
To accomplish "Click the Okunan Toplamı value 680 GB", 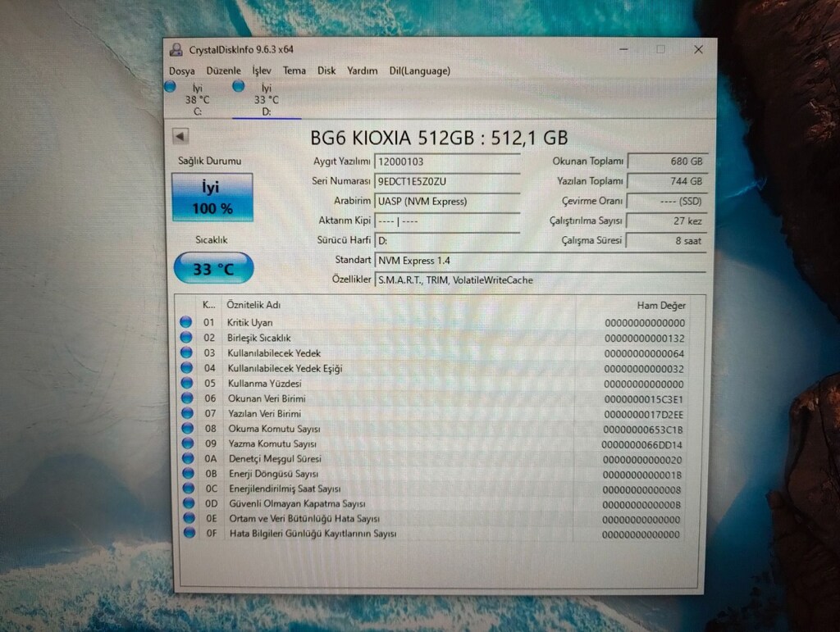I will (x=668, y=161).
